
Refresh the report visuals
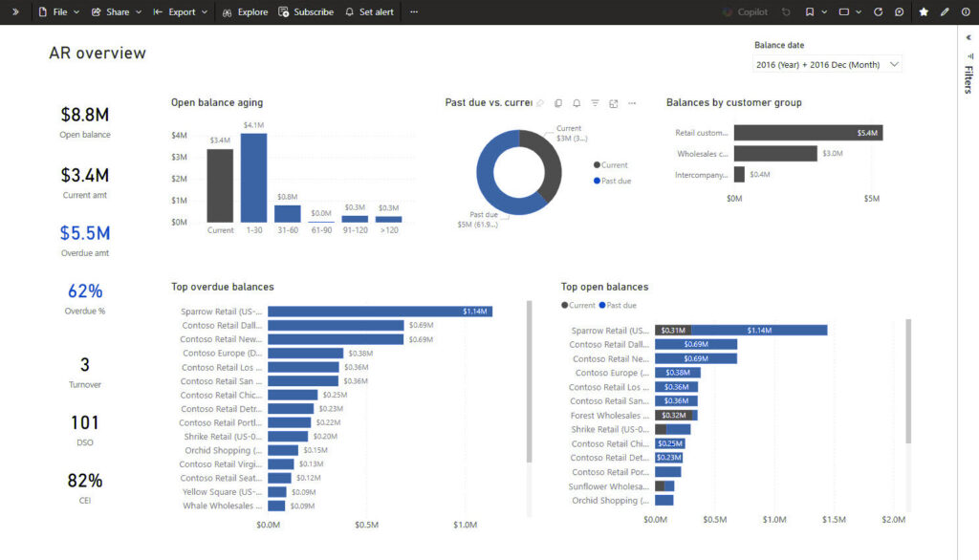coord(878,12)
